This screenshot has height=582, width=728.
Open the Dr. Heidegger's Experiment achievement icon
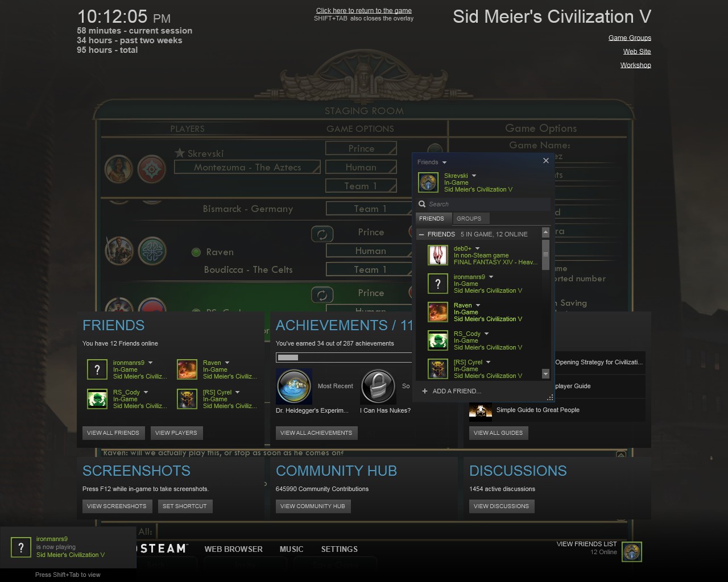294,386
